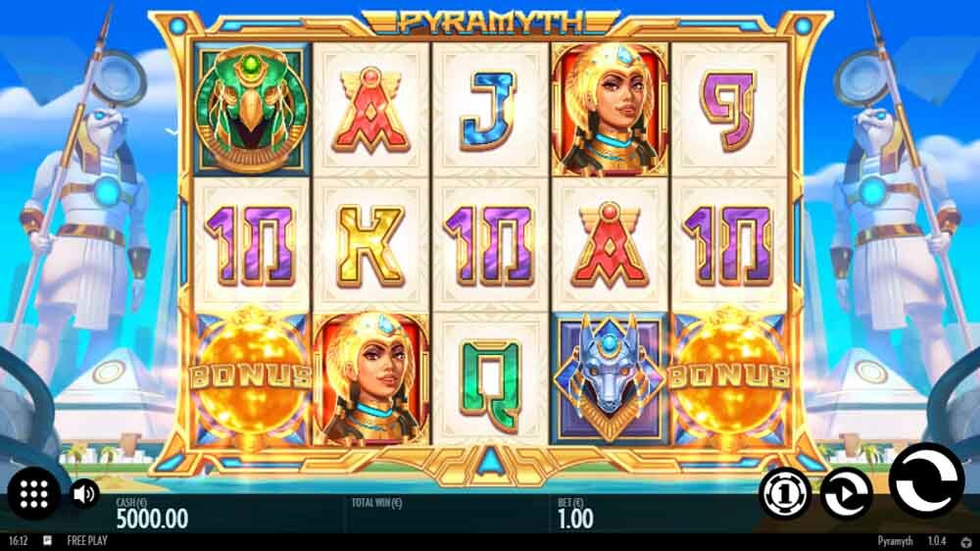Click the blue Anubis jackal symbol
Image resolution: width=980 pixels, height=551 pixels.
(610, 378)
